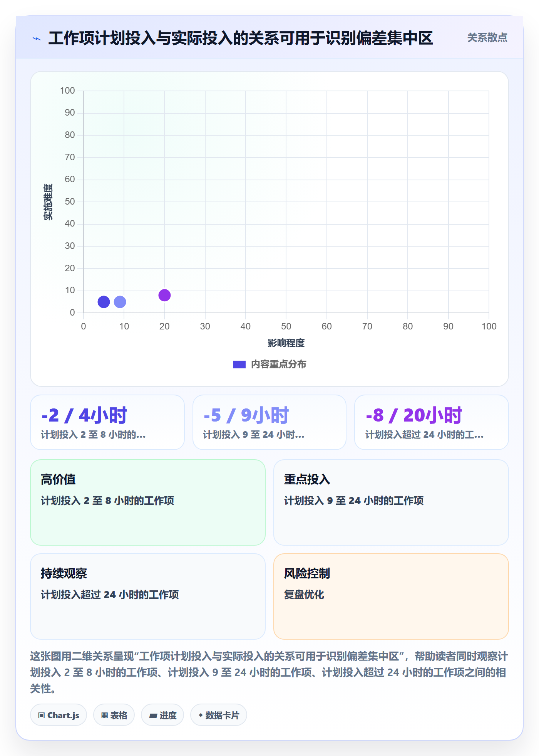Click the 实施难度 y-axis title
The width and height of the screenshot is (539, 756).
pos(48,202)
